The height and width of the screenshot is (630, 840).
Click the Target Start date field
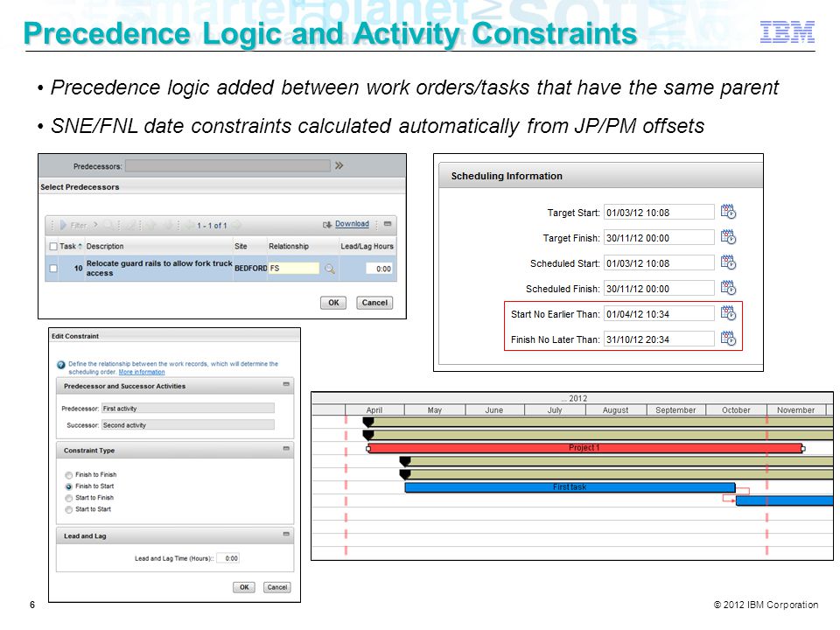tap(659, 212)
